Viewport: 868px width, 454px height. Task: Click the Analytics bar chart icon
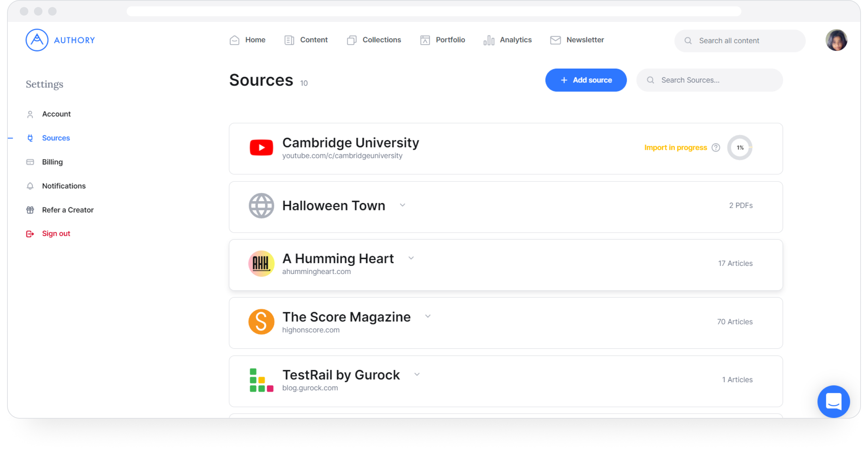[x=489, y=40]
